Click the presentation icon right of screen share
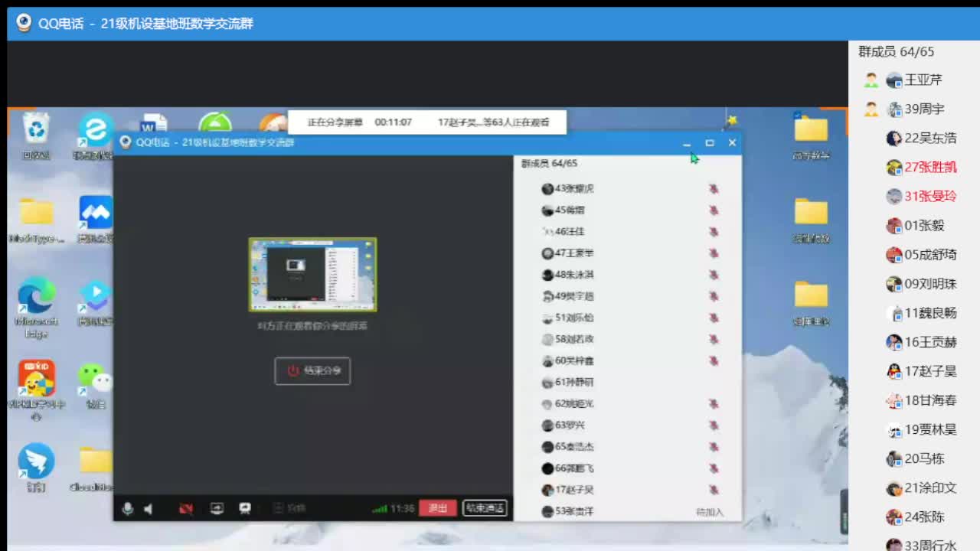 [245, 508]
